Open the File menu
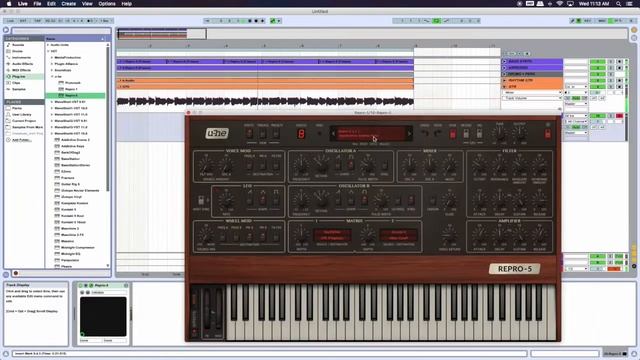640x360 pixels. (37, 4)
